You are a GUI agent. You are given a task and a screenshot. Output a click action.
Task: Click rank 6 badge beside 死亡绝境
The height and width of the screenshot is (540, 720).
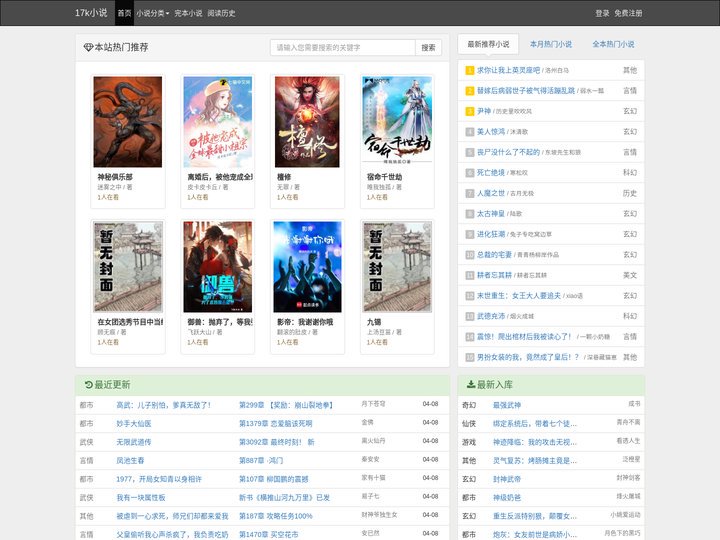coord(470,173)
